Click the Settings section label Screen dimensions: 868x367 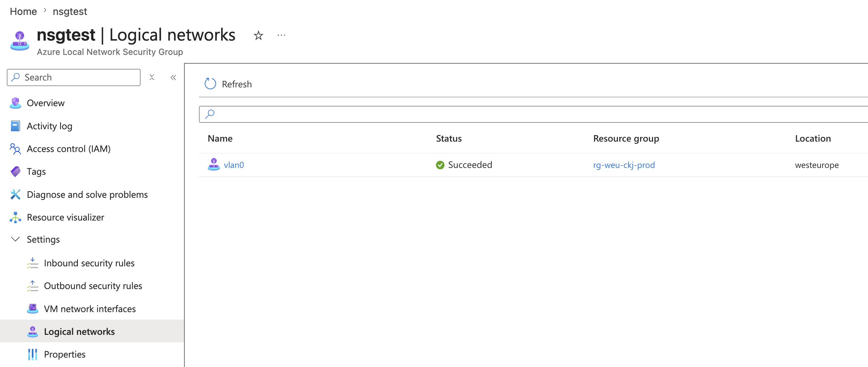pos(43,239)
